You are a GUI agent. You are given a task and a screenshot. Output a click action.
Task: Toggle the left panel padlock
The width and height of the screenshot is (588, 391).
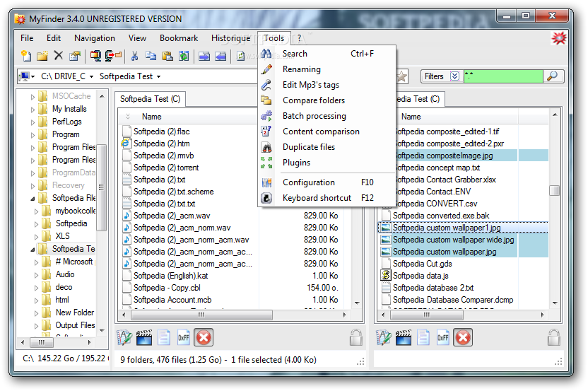click(356, 337)
